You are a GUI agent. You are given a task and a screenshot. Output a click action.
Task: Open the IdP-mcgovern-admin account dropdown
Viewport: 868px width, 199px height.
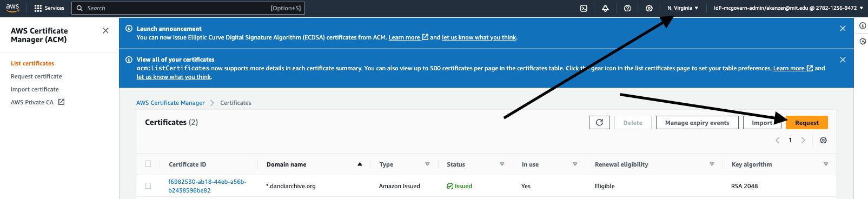788,8
